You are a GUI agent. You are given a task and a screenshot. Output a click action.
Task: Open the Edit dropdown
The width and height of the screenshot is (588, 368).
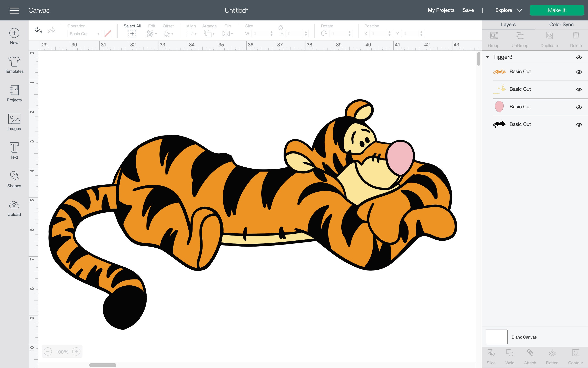coord(152,34)
